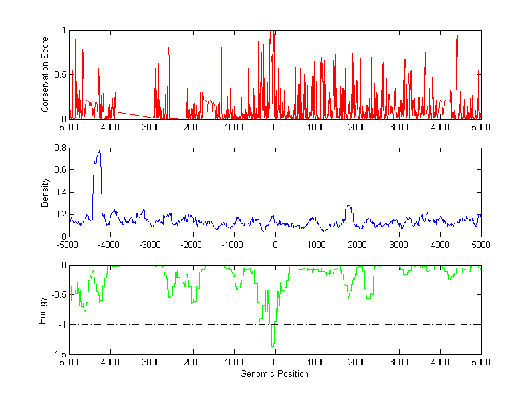The image size is (532, 398).
Task: Click the '-3000' tick under the Density plot
Action: [151, 244]
